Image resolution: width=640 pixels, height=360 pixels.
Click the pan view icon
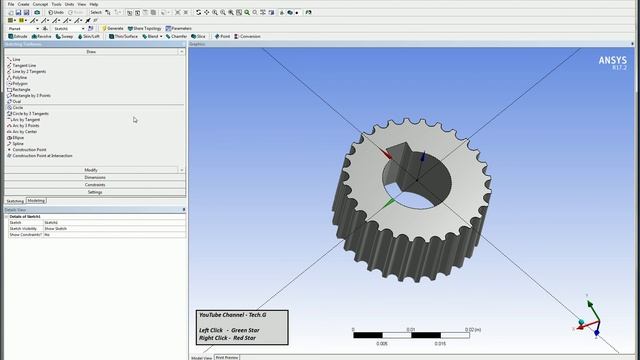point(207,12)
